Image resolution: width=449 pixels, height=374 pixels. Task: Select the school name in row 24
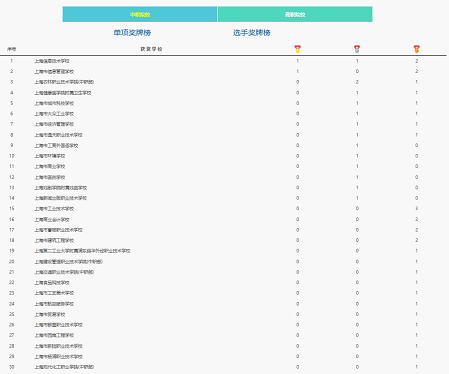[54, 304]
